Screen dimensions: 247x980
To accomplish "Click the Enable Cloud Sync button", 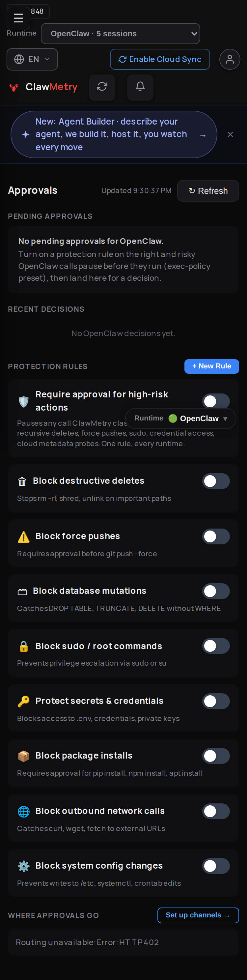I will 160,59.
